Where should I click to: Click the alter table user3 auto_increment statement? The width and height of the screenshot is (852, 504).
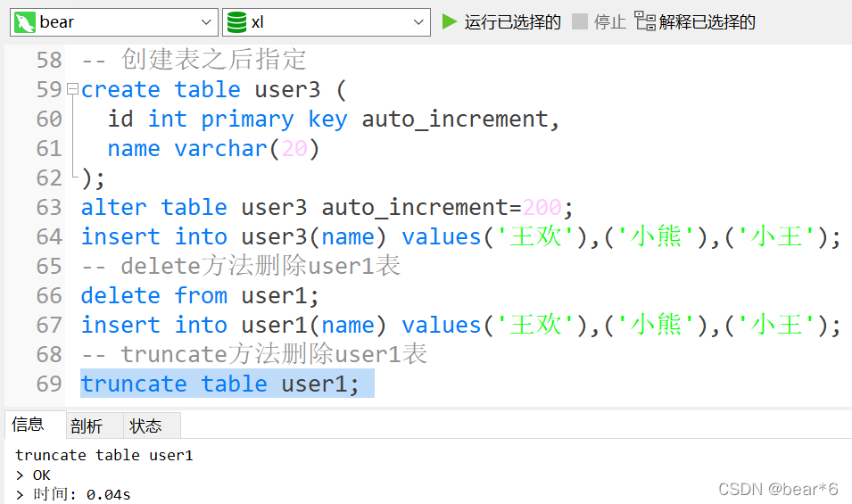pos(327,208)
